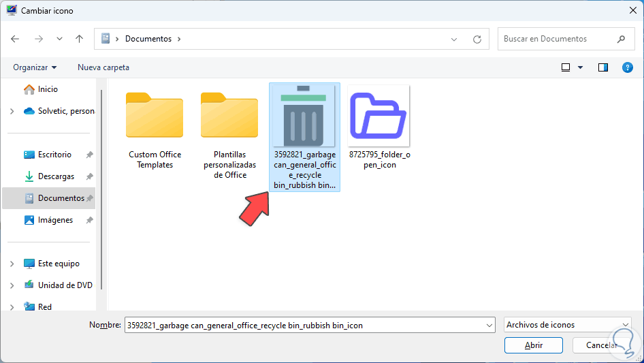
Task: Expand the Este equipo node
Action: 12,264
